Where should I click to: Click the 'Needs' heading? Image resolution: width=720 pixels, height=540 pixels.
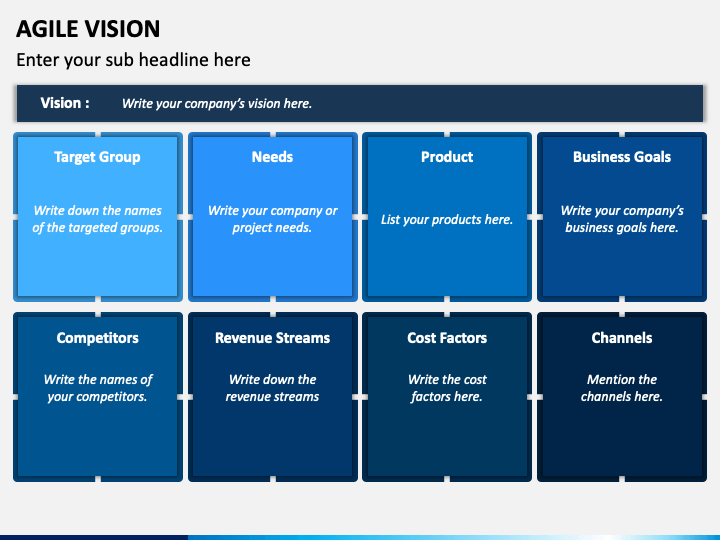pyautogui.click(x=272, y=157)
